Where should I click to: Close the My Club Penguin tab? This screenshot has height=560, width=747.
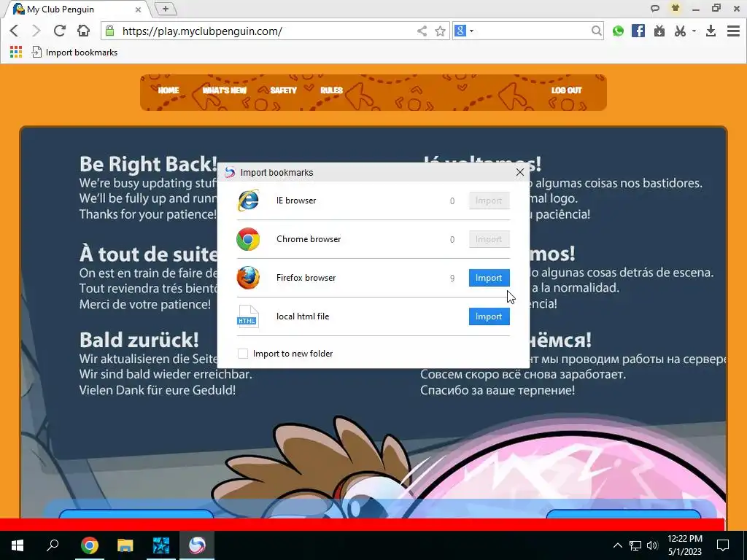pyautogui.click(x=138, y=9)
